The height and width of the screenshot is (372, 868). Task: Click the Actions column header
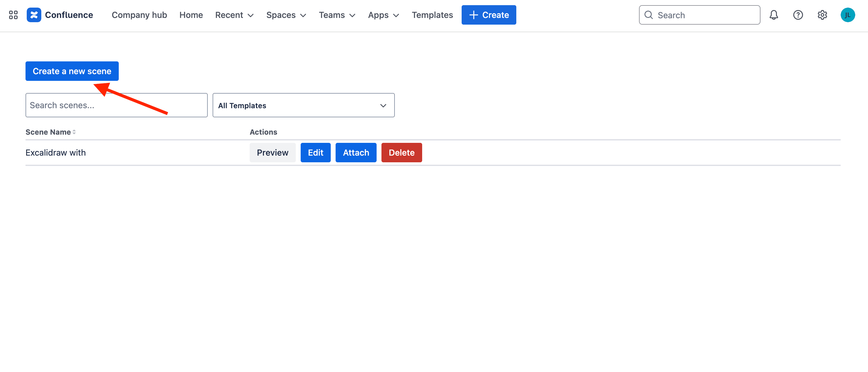(263, 132)
